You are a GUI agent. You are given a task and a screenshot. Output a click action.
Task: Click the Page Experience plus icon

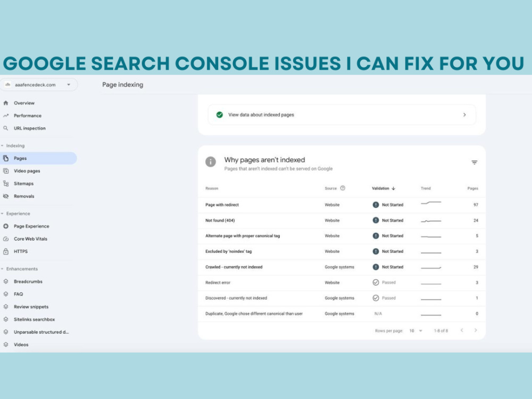[x=6, y=226]
